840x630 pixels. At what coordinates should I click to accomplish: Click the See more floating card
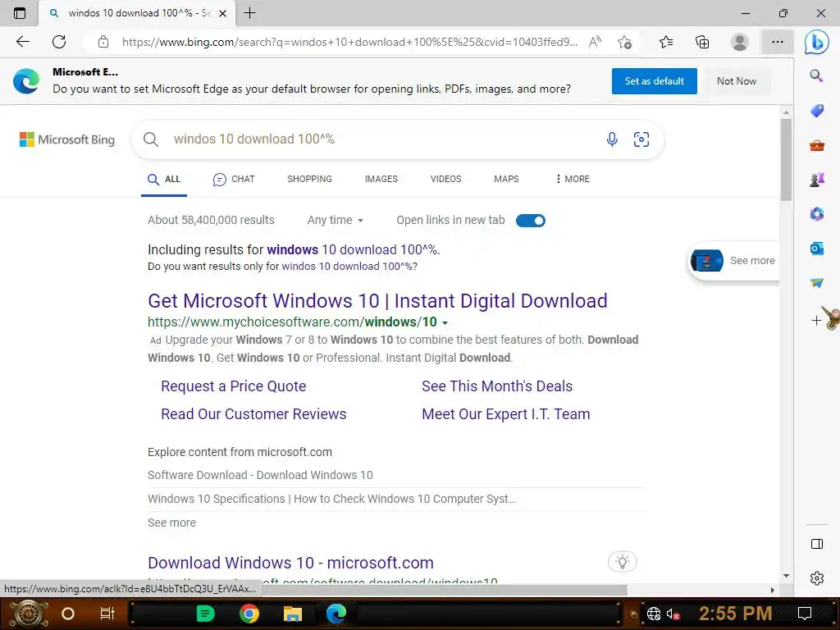733,261
